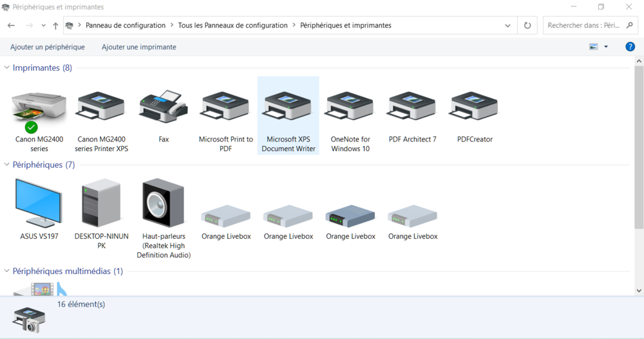Collapse the Périphériques multimédias group
Screen dimensions: 644x339
click(x=6, y=271)
